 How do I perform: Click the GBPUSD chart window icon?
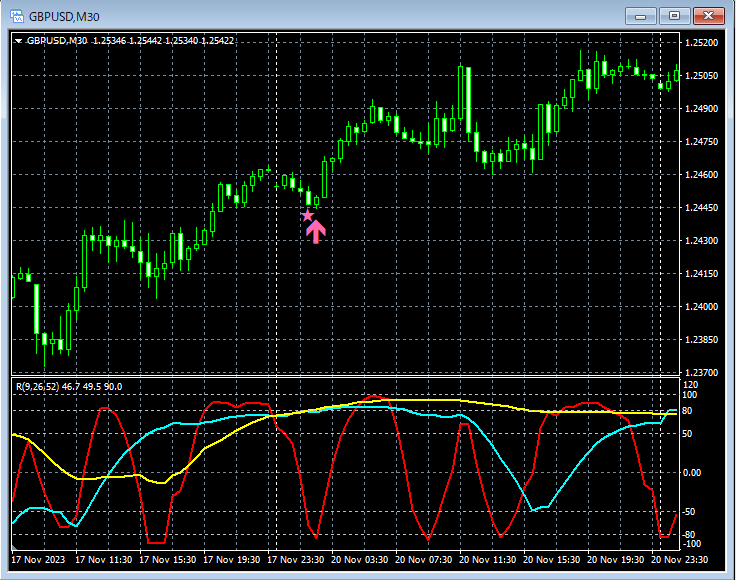click(17, 16)
